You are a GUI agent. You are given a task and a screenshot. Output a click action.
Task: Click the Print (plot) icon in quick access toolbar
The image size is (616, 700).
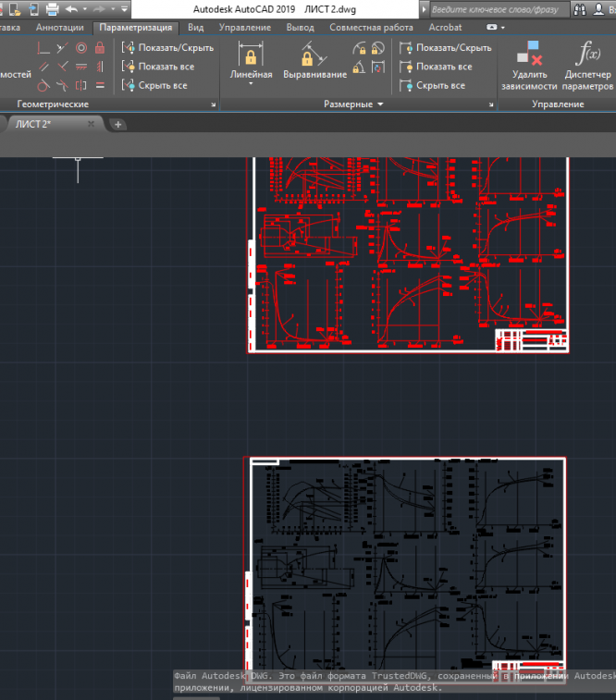(x=52, y=9)
